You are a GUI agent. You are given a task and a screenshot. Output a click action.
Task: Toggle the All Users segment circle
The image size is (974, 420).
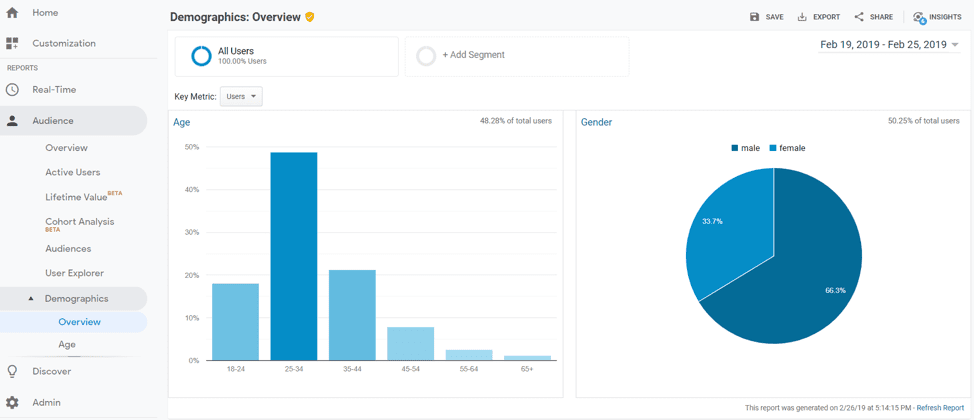pos(201,56)
